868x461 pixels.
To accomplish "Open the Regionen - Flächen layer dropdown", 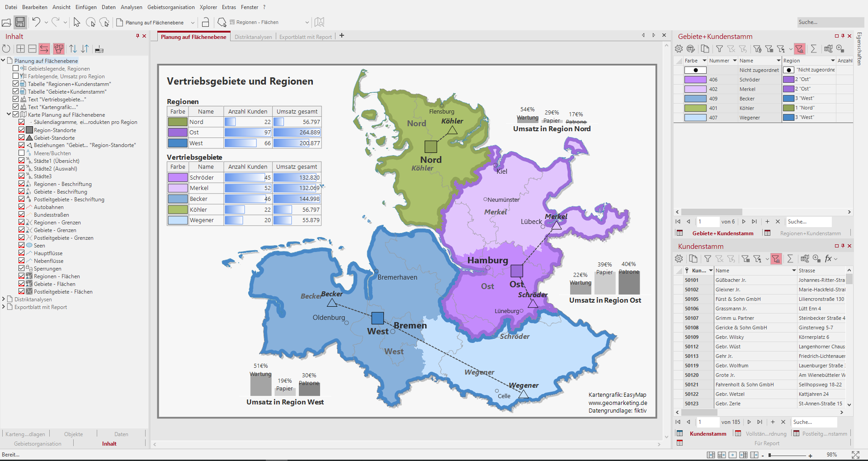I will 307,22.
